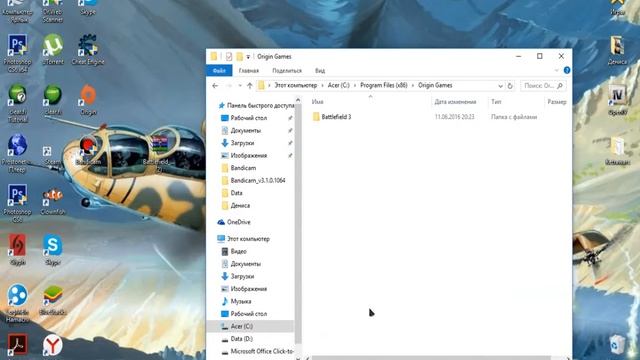This screenshot has width=640, height=360.
Task: Click the up-one-level arrow in Explorer
Action: (x=249, y=86)
